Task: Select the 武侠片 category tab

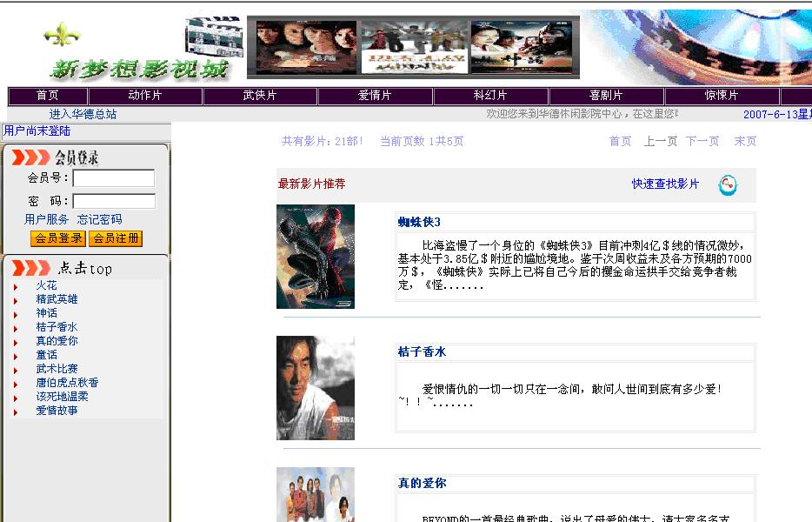Action: point(260,96)
